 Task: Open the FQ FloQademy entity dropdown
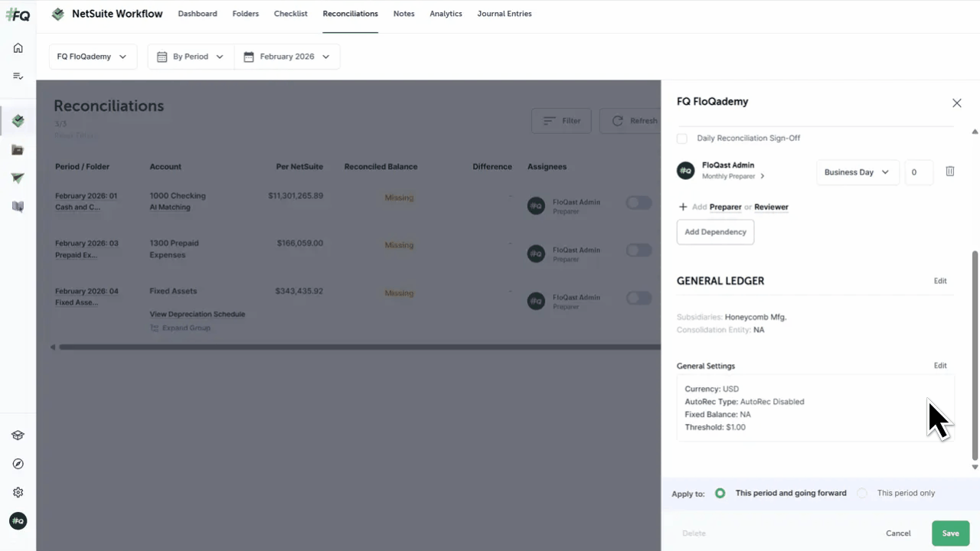[x=93, y=57]
